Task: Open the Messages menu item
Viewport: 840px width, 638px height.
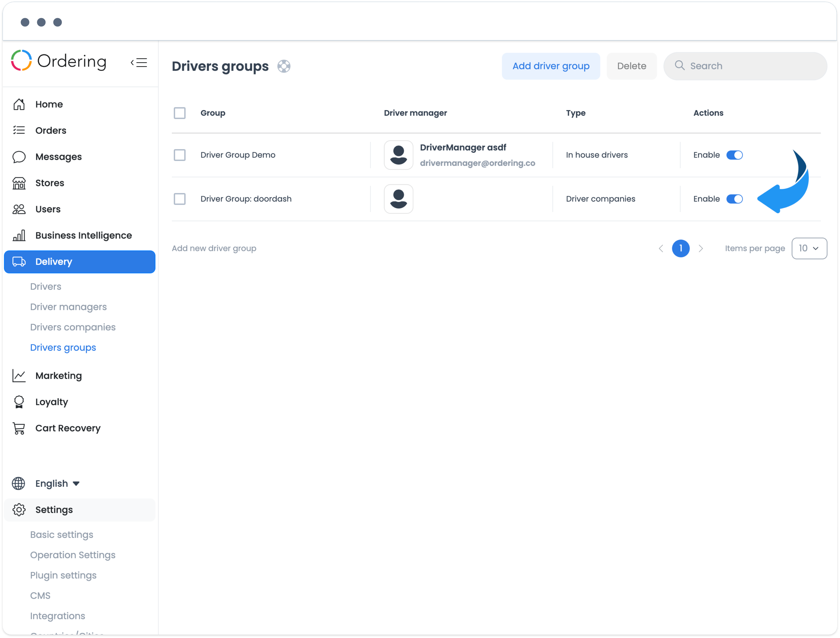Action: click(79, 156)
